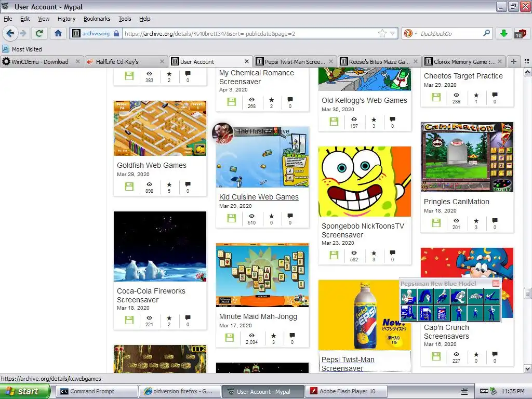Viewport: 532px width, 399px height.
Task: Reload the page with the refresh button
Action: [39, 33]
